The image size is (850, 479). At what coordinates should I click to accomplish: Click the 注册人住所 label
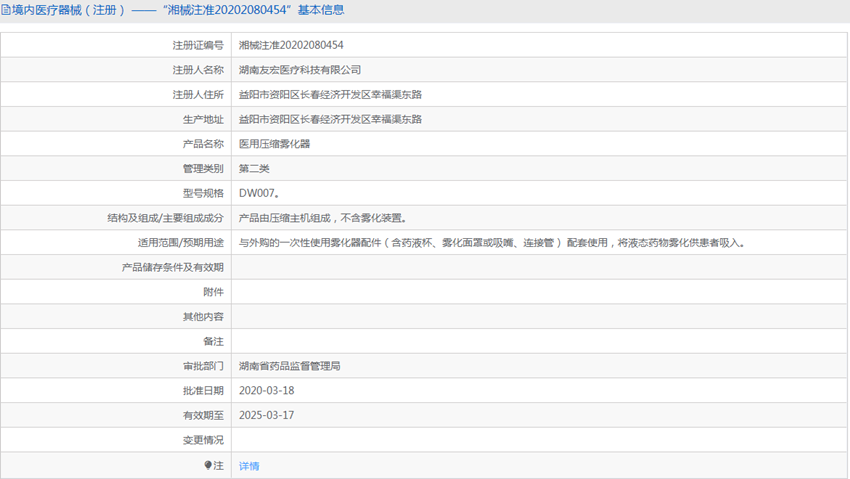click(198, 95)
